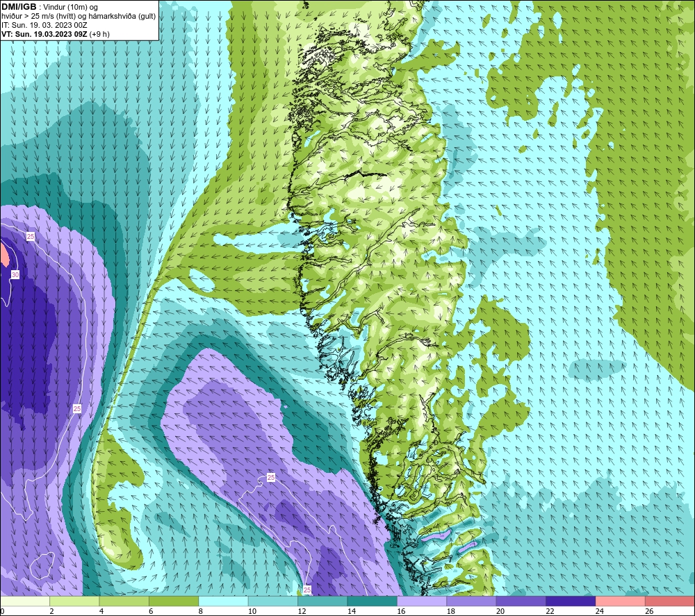This screenshot has height=616, width=695.
Task: Click the legend scale number "2"
Action: [52, 611]
